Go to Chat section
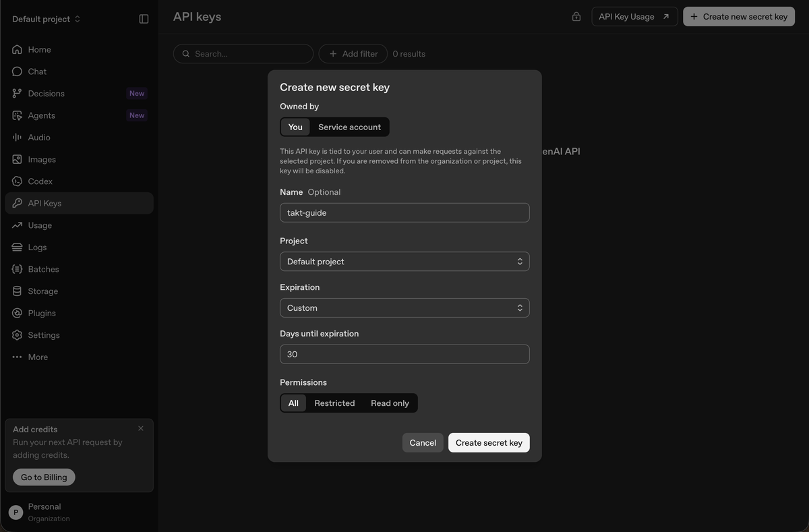 (79, 71)
